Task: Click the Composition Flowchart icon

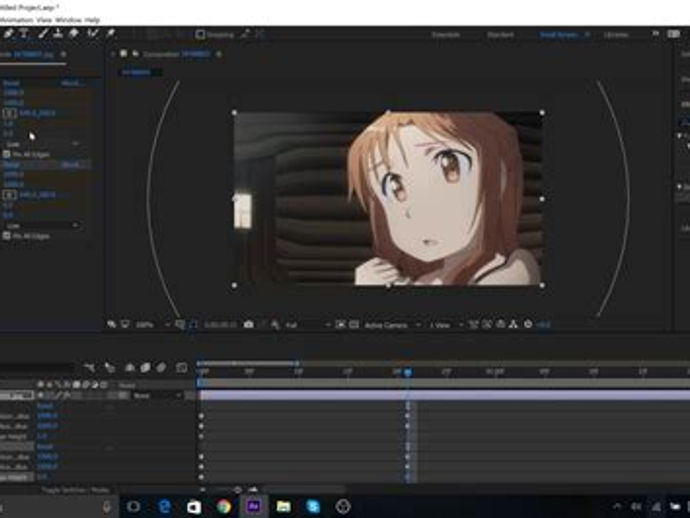Action: (513, 325)
